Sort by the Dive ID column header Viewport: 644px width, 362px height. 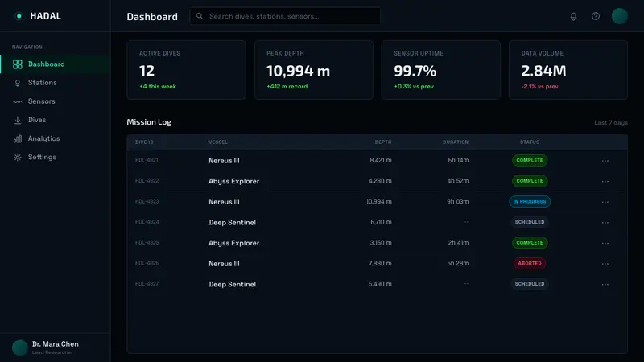tap(144, 142)
